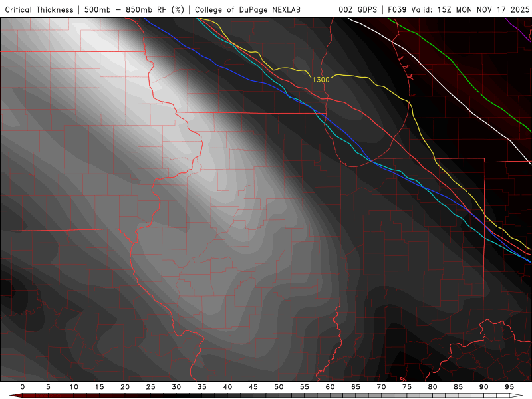Image resolution: width=532 pixels, height=399 pixels.
Task: Click the "10" colorbar tick label
Action: click(74, 387)
